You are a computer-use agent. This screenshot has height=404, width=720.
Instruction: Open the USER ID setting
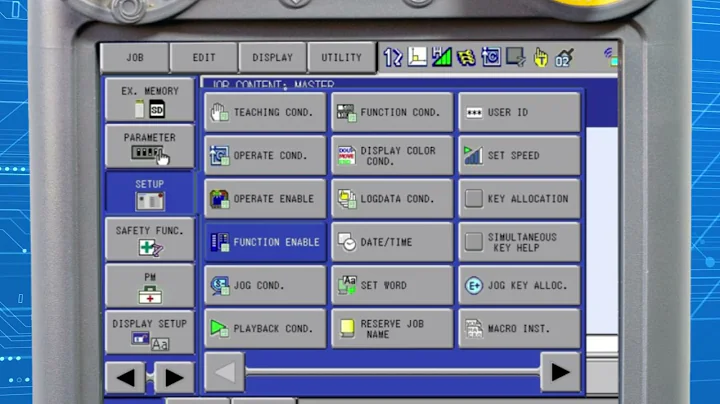[x=519, y=112]
